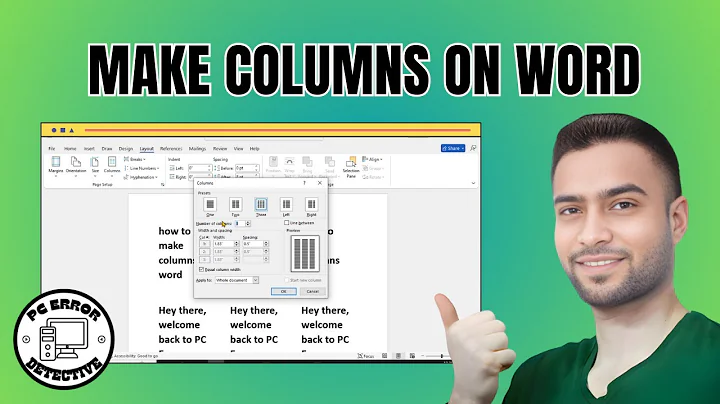Open the comments icon beside Share
This screenshot has height=404, width=720.
click(x=473, y=148)
